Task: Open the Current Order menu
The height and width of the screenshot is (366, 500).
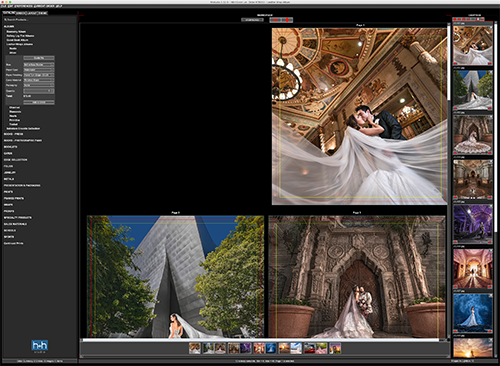Action: 43,6
